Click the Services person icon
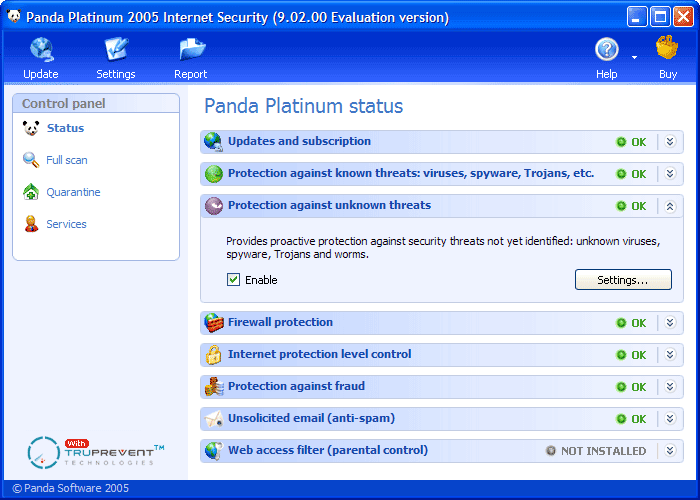 pyautogui.click(x=31, y=224)
